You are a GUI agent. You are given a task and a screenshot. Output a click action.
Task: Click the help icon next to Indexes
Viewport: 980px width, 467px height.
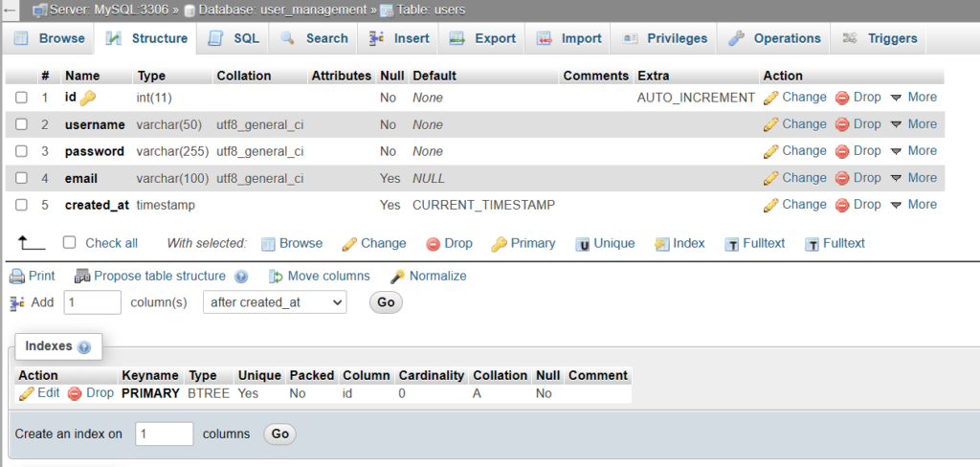click(x=84, y=347)
